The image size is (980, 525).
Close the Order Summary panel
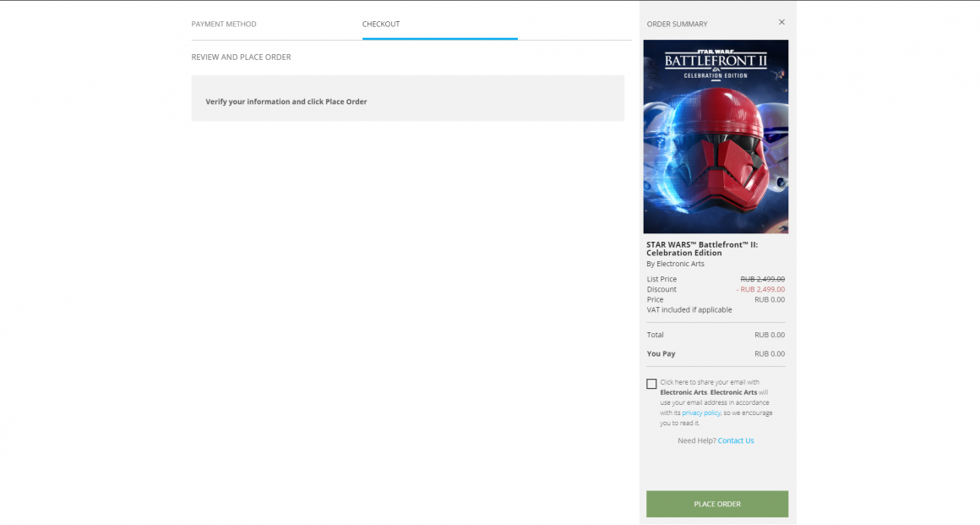point(781,23)
